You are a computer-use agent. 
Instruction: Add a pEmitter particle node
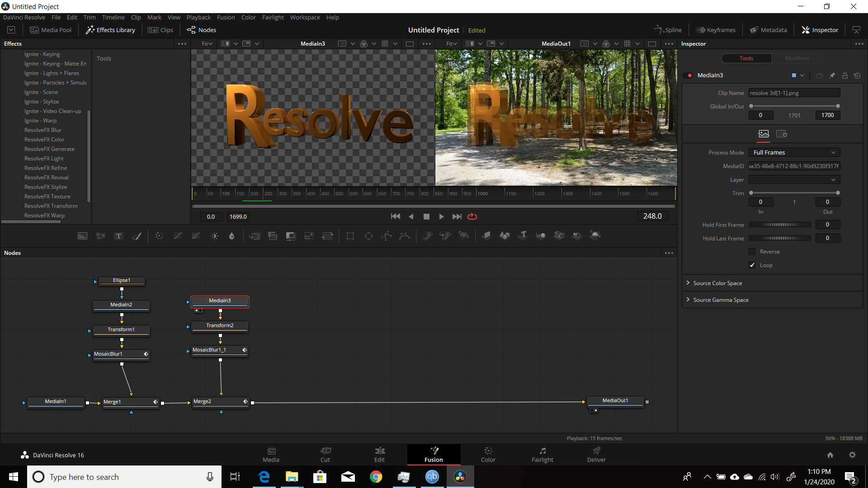pyautogui.click(x=428, y=236)
